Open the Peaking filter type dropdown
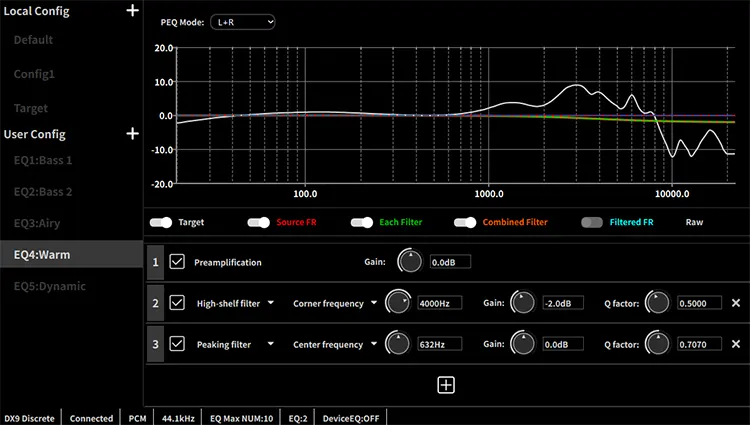 [x=235, y=344]
